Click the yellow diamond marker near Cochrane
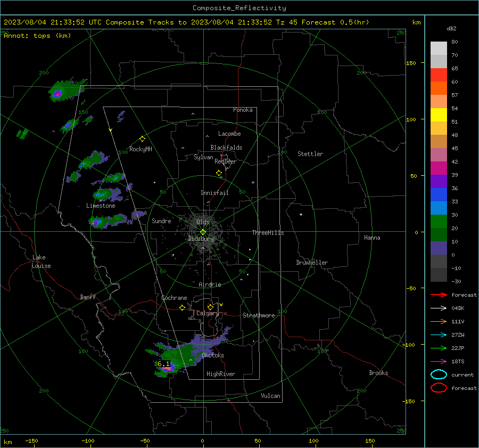This screenshot has height=448, width=479. pos(182,307)
